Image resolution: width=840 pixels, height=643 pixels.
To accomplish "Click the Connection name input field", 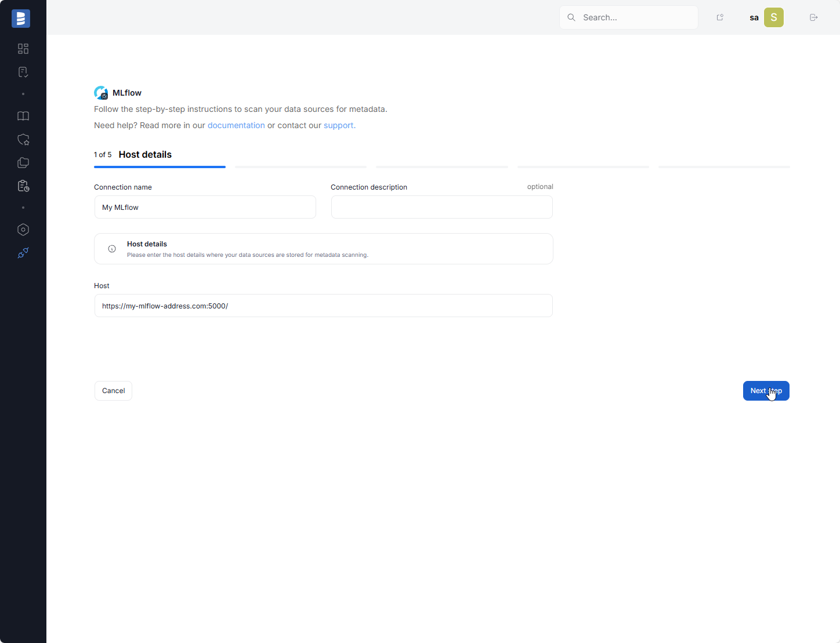I will click(205, 207).
